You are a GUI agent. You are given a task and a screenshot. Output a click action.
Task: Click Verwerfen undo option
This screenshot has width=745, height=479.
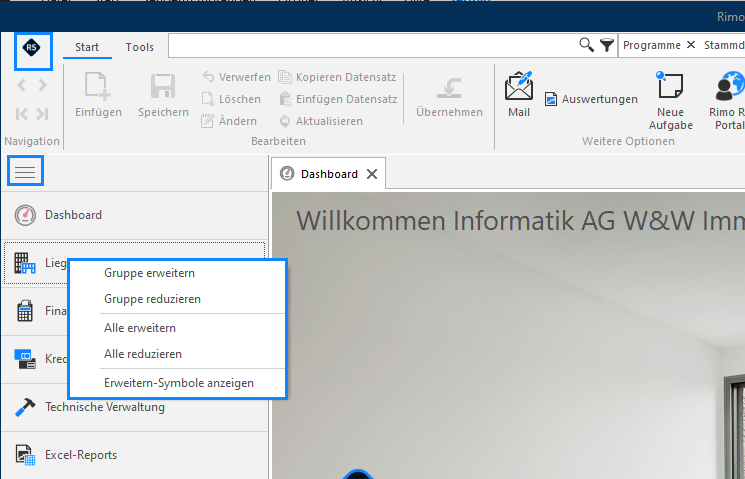pyautogui.click(x=236, y=77)
